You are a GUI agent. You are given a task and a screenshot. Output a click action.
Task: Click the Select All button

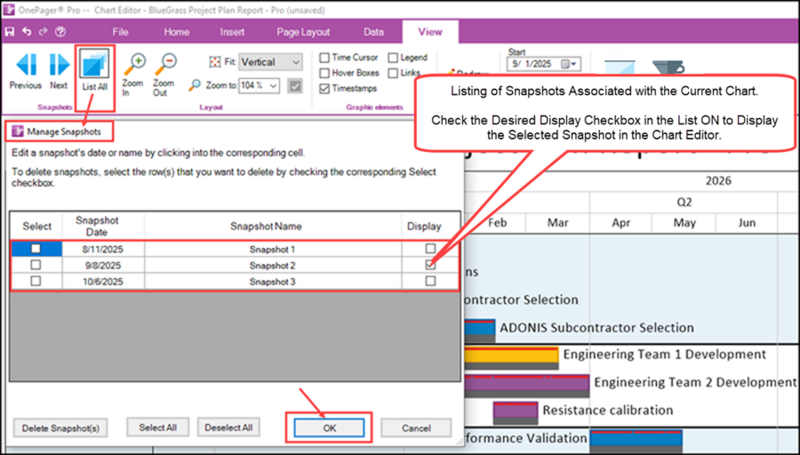tap(158, 427)
